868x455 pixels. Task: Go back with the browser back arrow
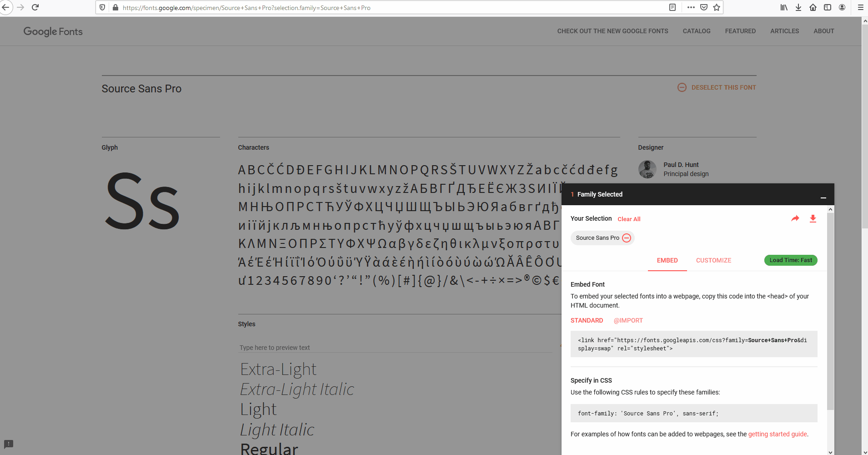click(x=5, y=7)
